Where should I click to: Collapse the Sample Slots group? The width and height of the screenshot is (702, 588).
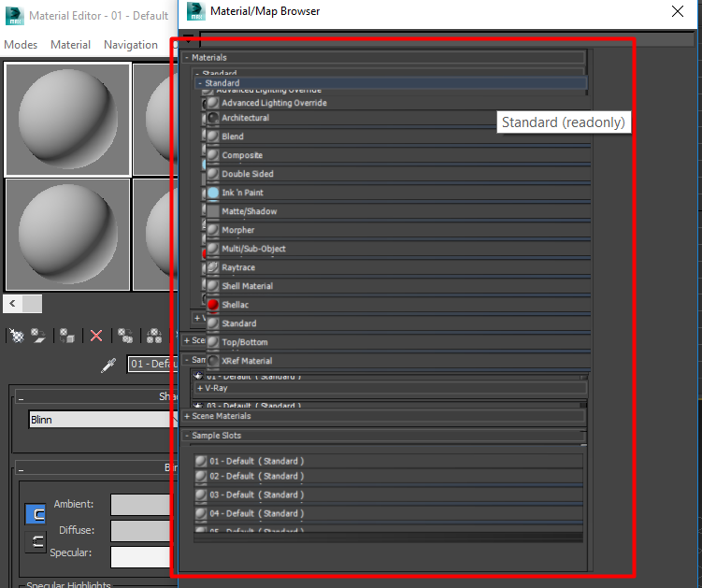click(187, 436)
